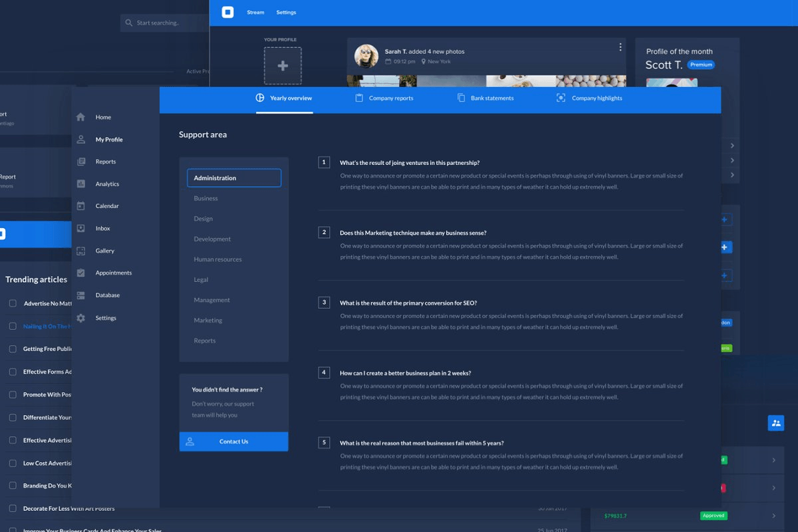
Task: Tick the Low Cost Advertising checkbox
Action: click(x=13, y=464)
